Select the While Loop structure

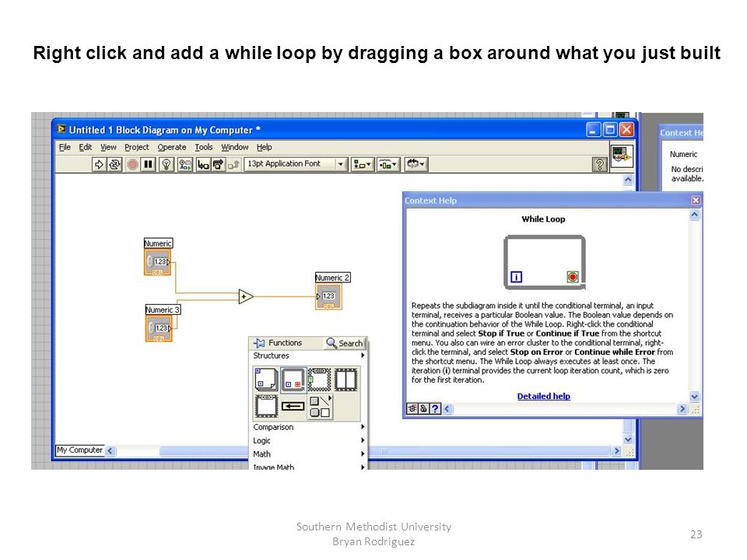(x=293, y=380)
